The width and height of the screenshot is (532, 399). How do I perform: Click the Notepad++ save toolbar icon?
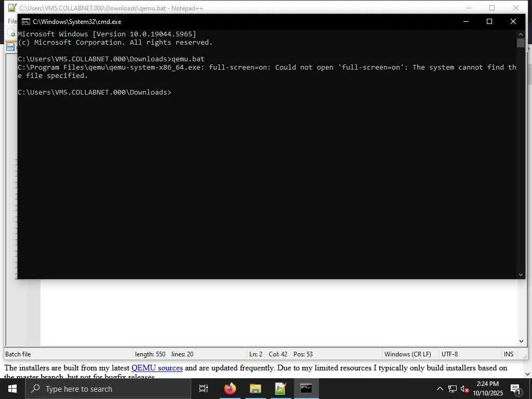point(10,47)
